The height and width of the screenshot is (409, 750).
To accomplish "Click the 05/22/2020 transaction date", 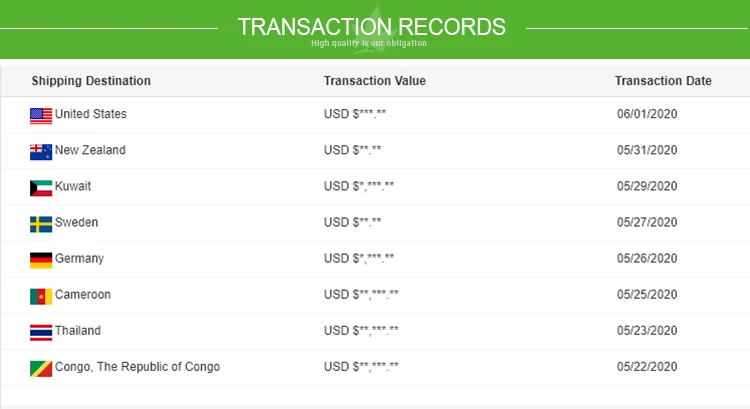I will click(x=647, y=367).
